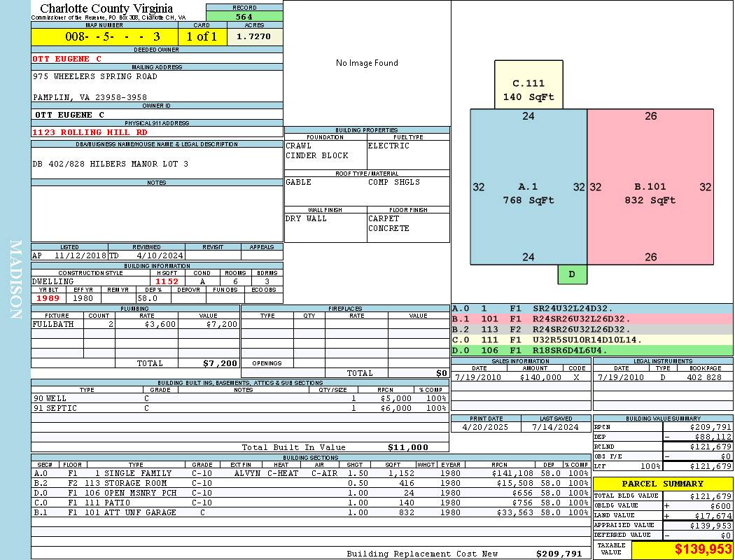735x560 pixels.
Task: Click '101 ATT UNF GARAGE' section type
Action: (x=130, y=512)
